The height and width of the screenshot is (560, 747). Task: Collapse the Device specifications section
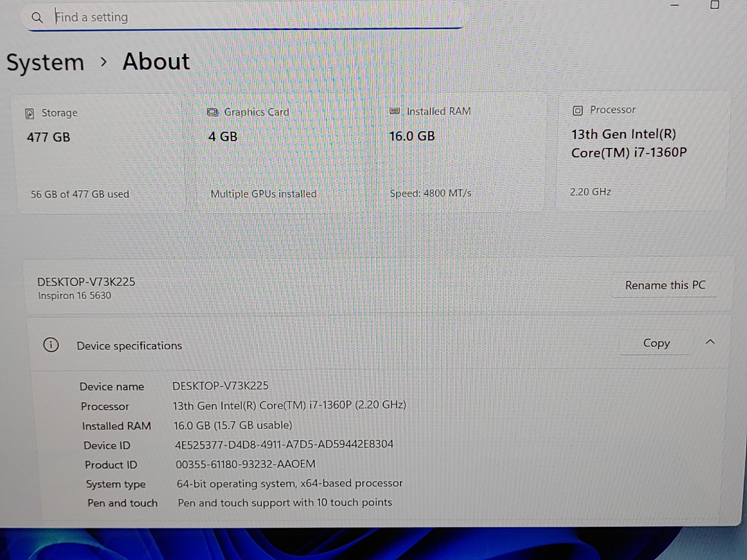click(x=710, y=342)
